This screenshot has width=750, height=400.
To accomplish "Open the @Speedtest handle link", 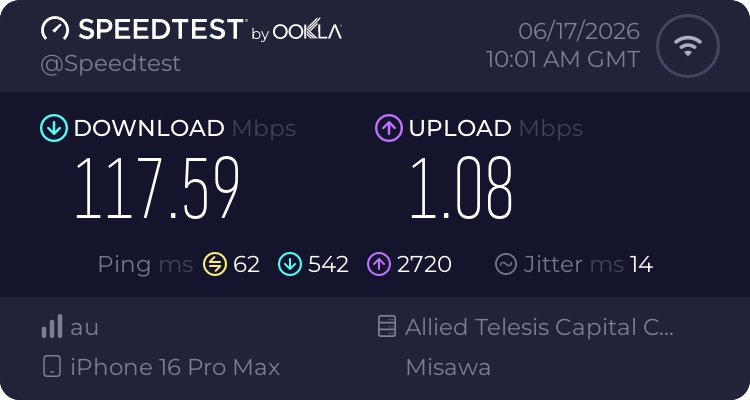I will (110, 64).
